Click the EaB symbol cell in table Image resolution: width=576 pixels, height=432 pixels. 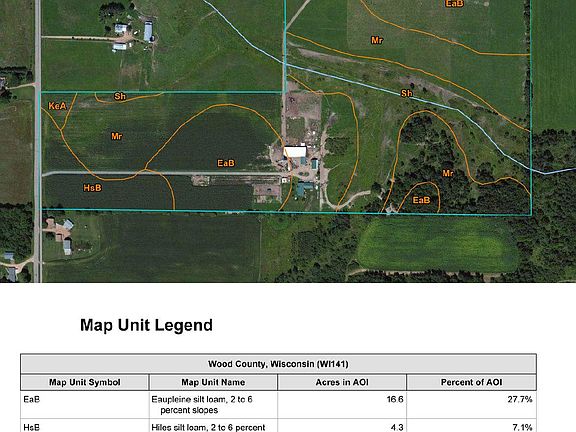(85, 404)
